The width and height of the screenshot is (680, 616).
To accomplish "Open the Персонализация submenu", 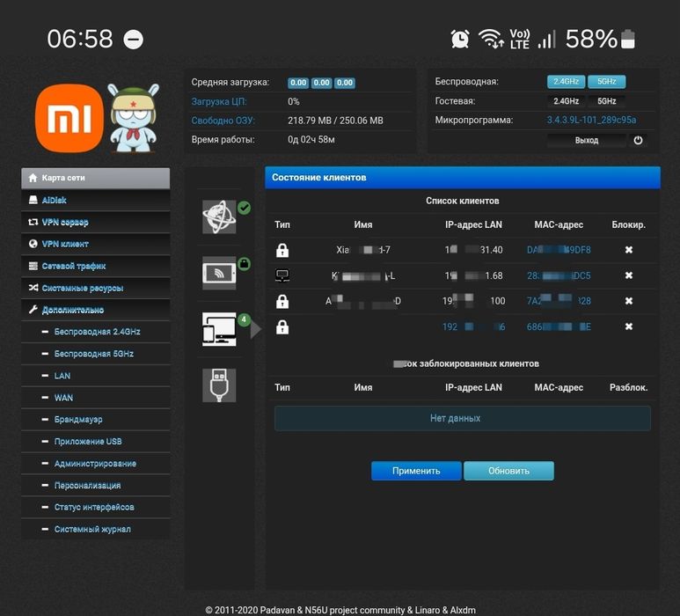I will point(95,486).
